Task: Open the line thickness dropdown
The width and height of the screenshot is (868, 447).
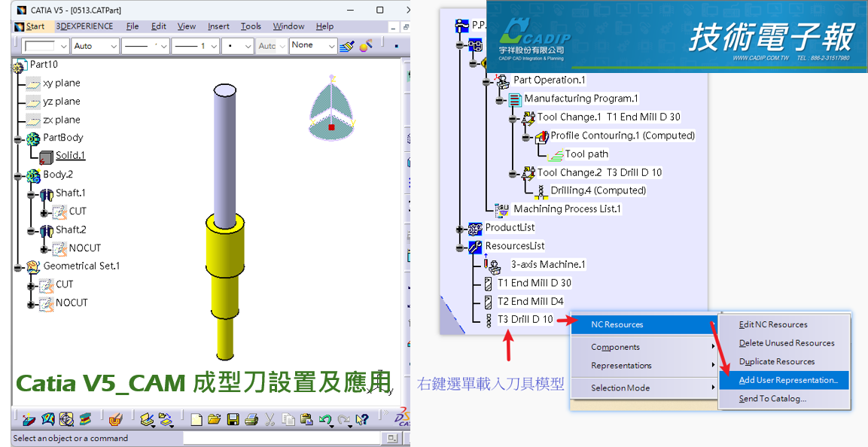Action: click(x=163, y=46)
